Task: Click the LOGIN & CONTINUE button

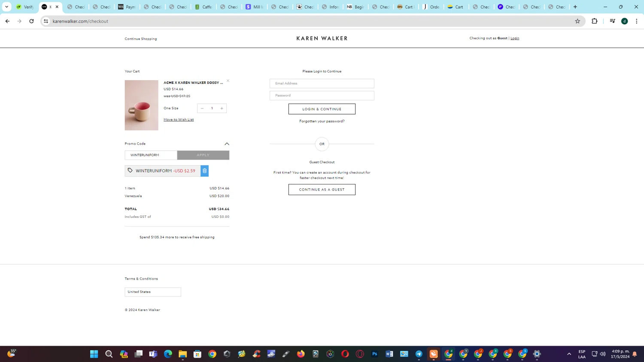Action: tap(322, 109)
